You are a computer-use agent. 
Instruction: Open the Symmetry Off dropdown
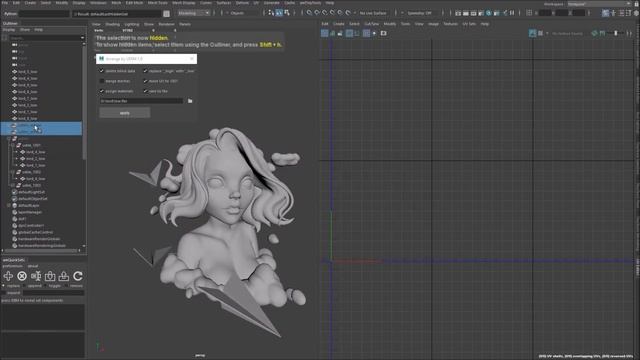[x=420, y=13]
